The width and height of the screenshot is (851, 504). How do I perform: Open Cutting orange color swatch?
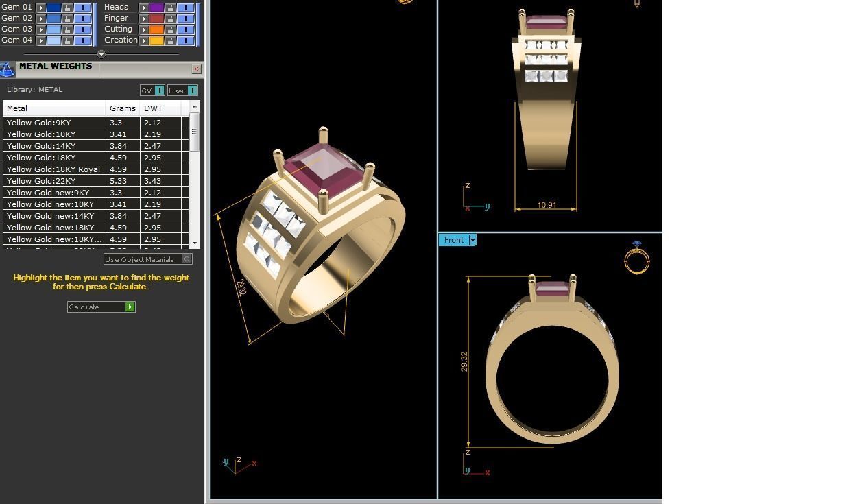click(x=156, y=29)
